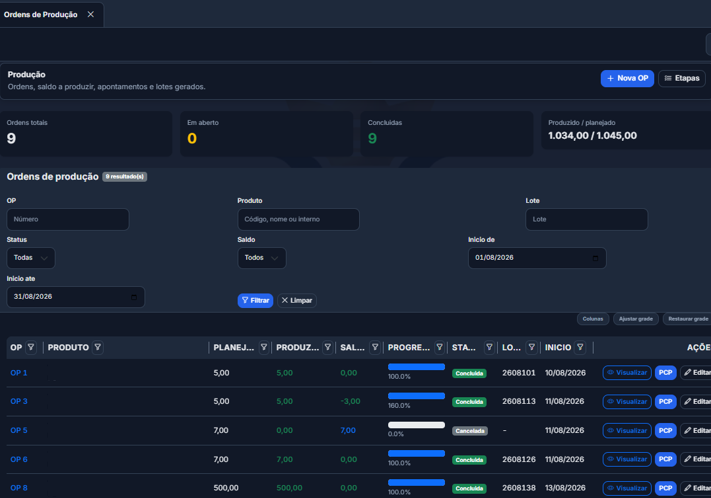
Task: Visualizar order OP 8
Action: pyautogui.click(x=627, y=488)
